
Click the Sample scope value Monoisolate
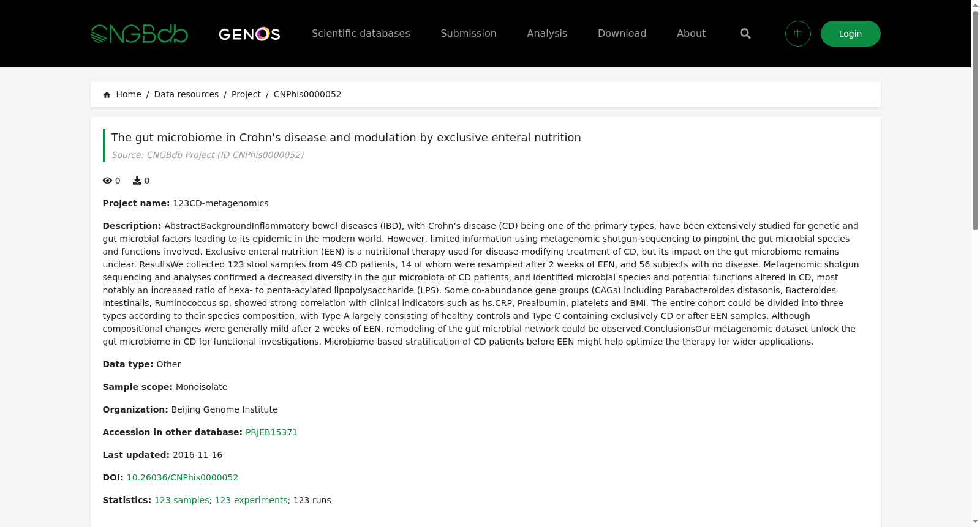[202, 387]
